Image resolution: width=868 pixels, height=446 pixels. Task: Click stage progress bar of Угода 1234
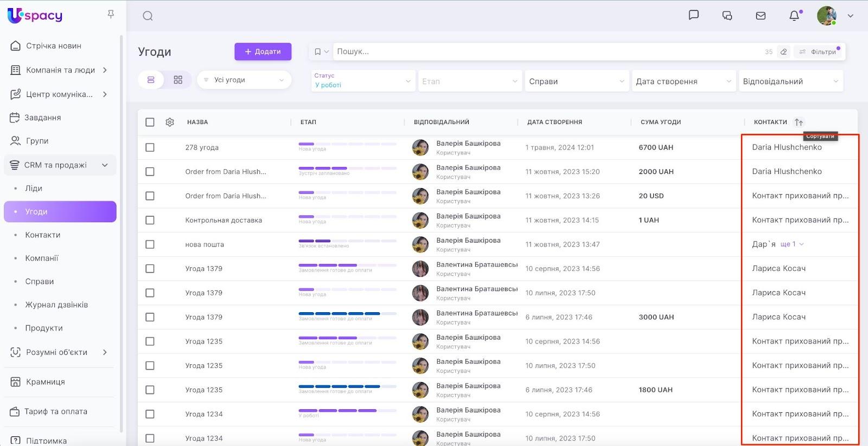point(337,410)
